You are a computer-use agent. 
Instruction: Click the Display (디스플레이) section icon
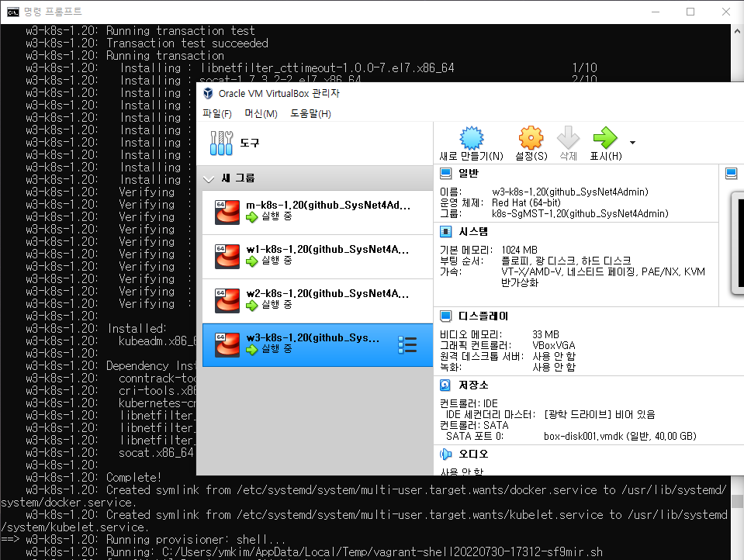445,316
